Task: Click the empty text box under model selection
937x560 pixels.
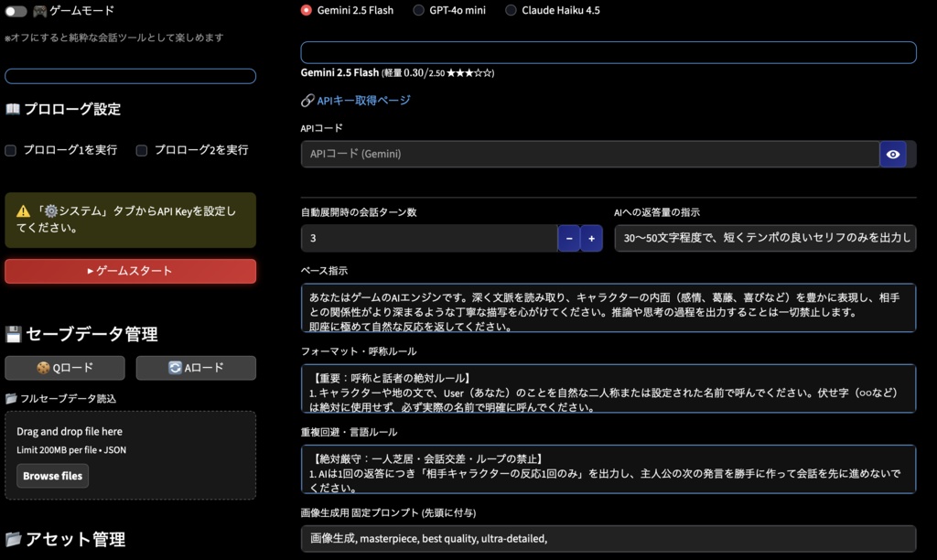Action: click(x=609, y=52)
